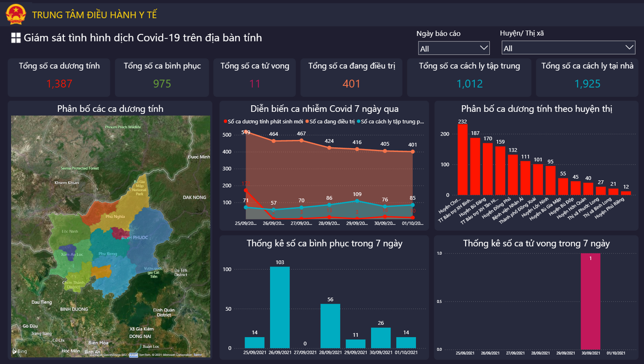The width and height of the screenshot is (644, 364).
Task: Select the 28/09/2021 recovery bar showing 56
Action: tap(330, 326)
